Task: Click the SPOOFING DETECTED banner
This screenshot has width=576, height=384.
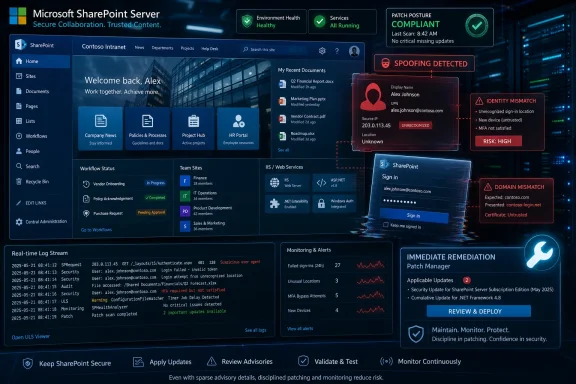Action: (x=424, y=63)
